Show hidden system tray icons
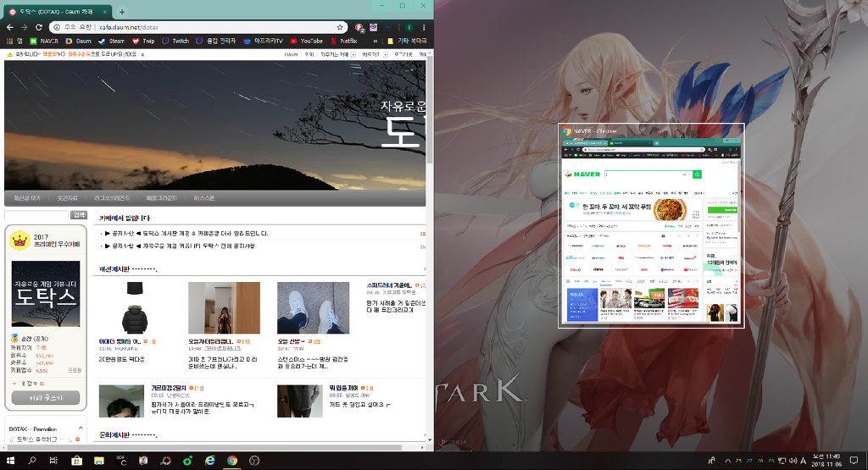 pos(728,461)
